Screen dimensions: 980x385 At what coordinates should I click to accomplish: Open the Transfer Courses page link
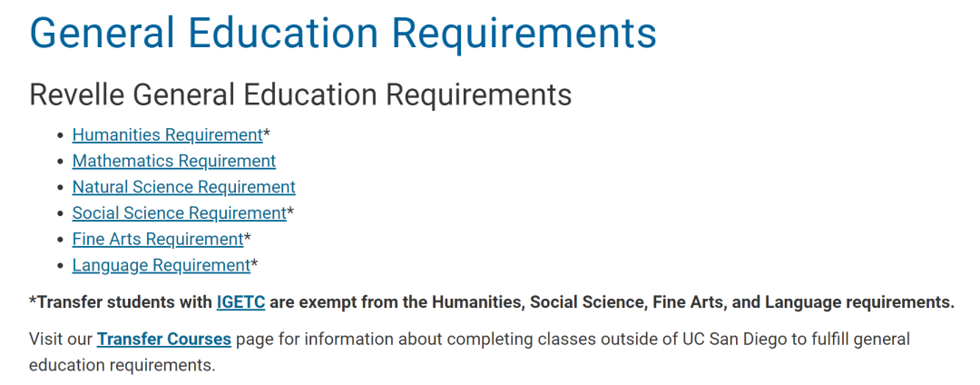pos(164,340)
